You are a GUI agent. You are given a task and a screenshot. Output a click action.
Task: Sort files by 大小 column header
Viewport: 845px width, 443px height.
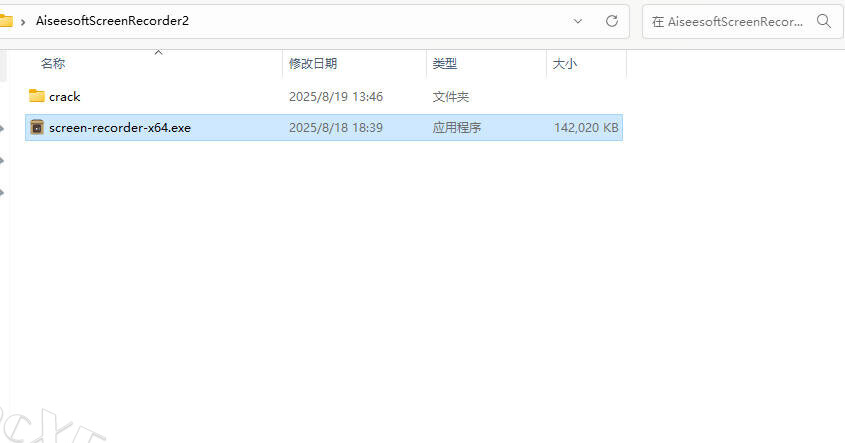564,64
